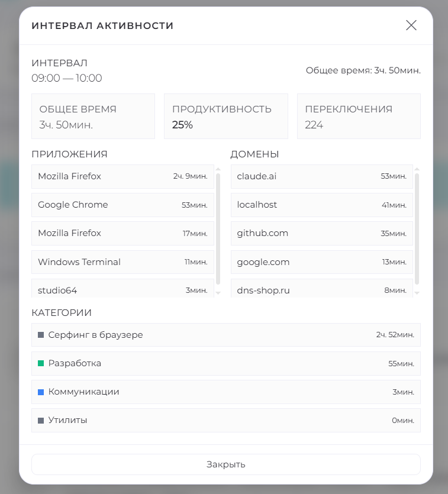448x494 pixels.
Task: Click the github.com domain row
Action: click(x=322, y=234)
